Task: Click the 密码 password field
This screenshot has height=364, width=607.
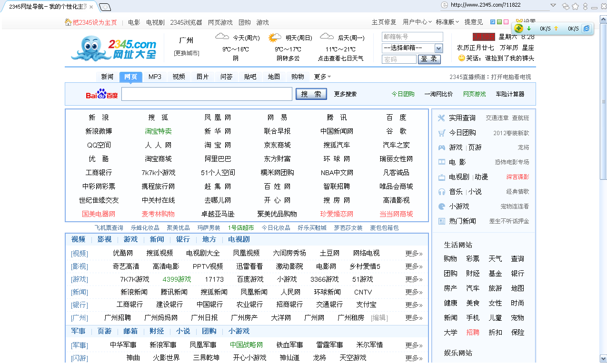Action: (x=399, y=59)
